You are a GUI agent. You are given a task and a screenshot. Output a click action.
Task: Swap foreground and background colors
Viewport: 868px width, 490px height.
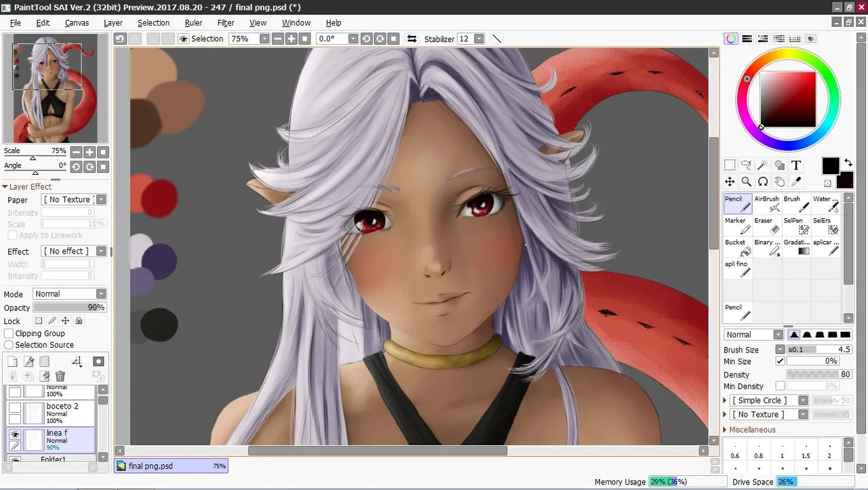(x=848, y=163)
